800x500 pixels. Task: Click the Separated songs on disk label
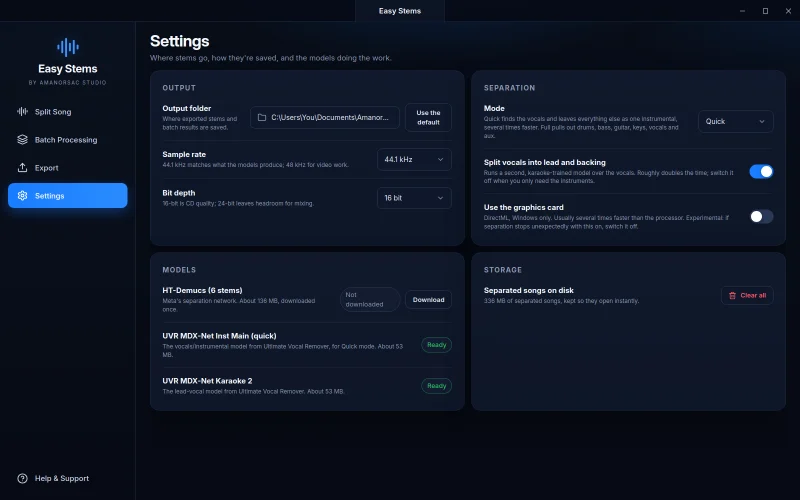click(x=529, y=290)
